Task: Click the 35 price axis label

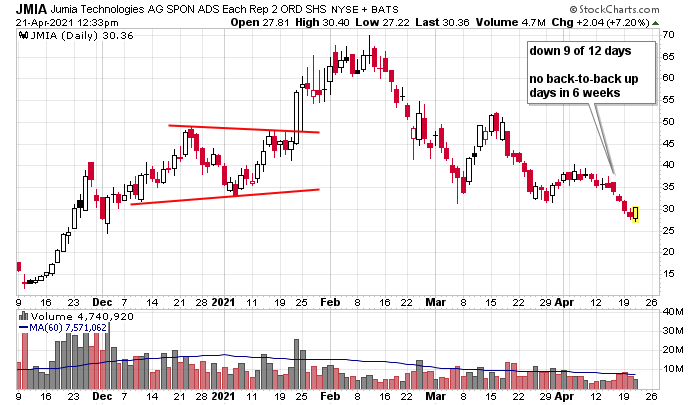Action: [x=668, y=187]
